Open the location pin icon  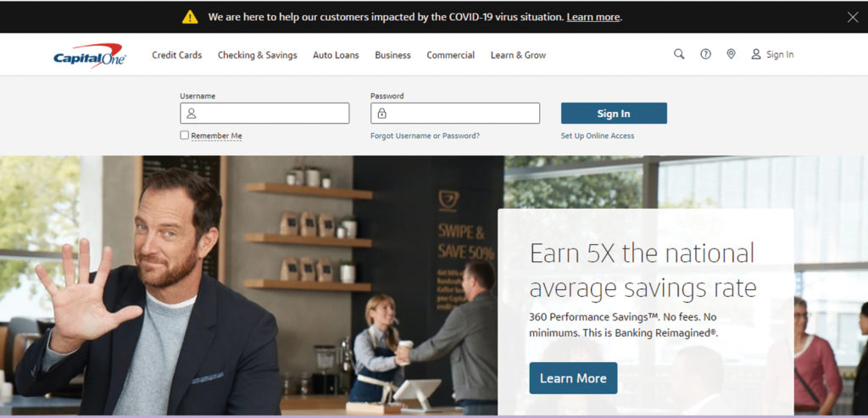tap(731, 54)
